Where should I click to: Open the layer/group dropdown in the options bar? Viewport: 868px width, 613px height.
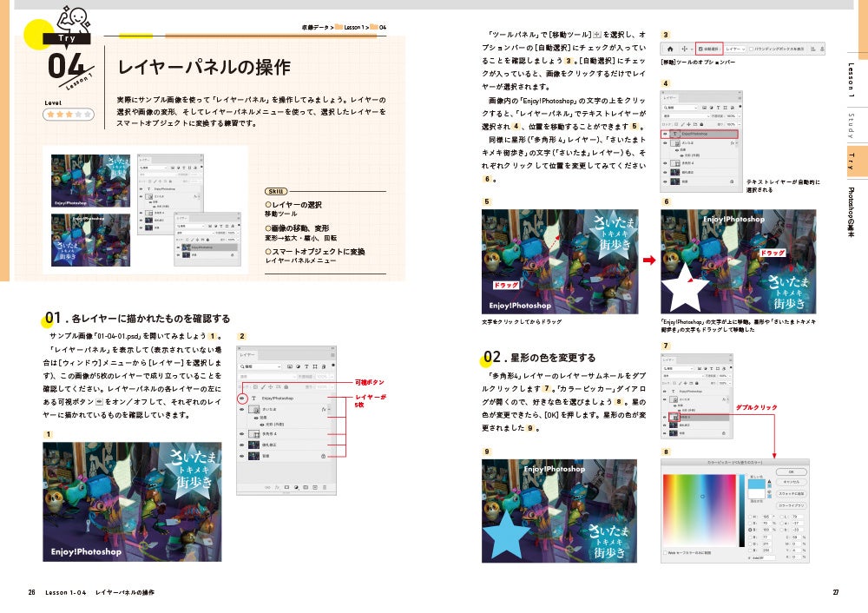point(735,49)
